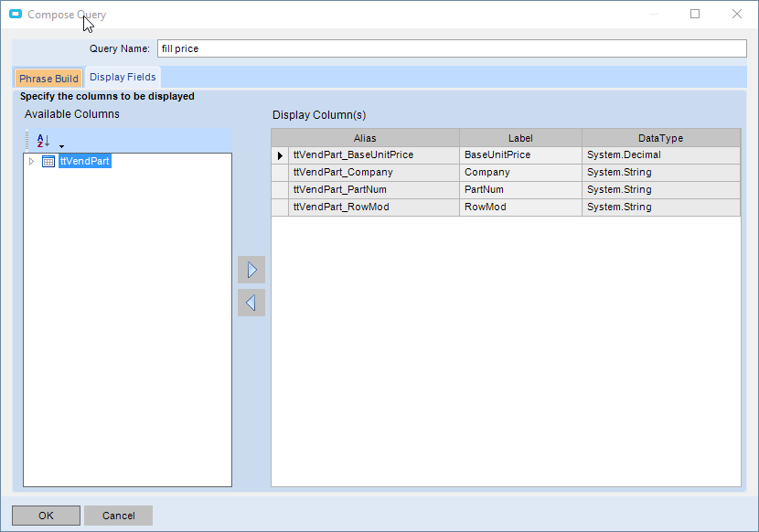Click the Label column header
Viewport: 759px width, 532px height.
[x=520, y=138]
